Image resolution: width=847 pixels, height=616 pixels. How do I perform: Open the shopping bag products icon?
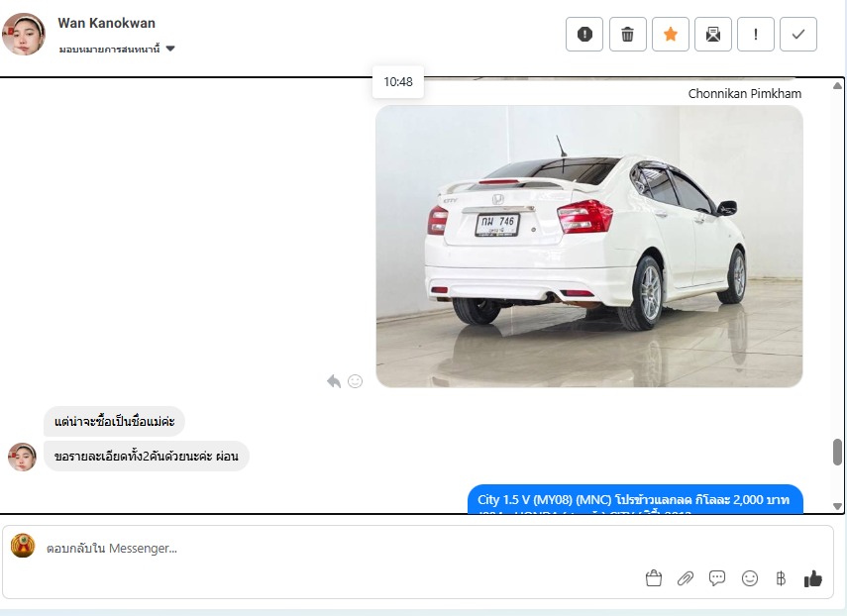click(654, 578)
